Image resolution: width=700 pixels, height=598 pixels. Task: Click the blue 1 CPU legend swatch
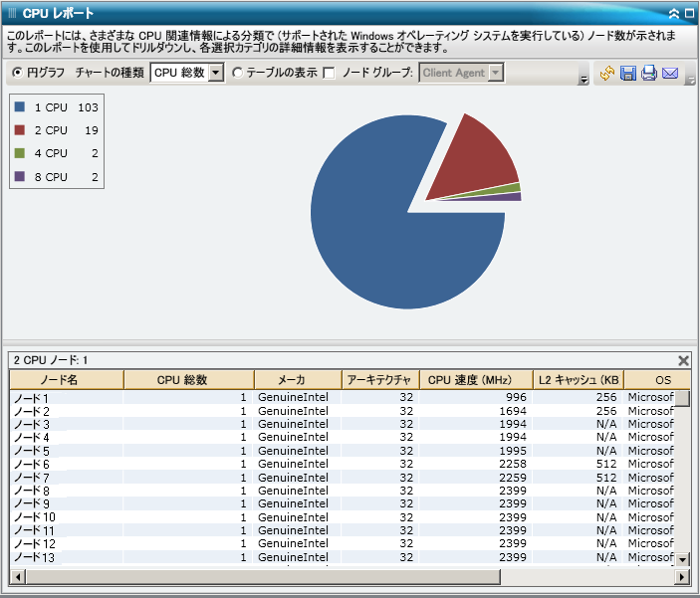click(20, 106)
